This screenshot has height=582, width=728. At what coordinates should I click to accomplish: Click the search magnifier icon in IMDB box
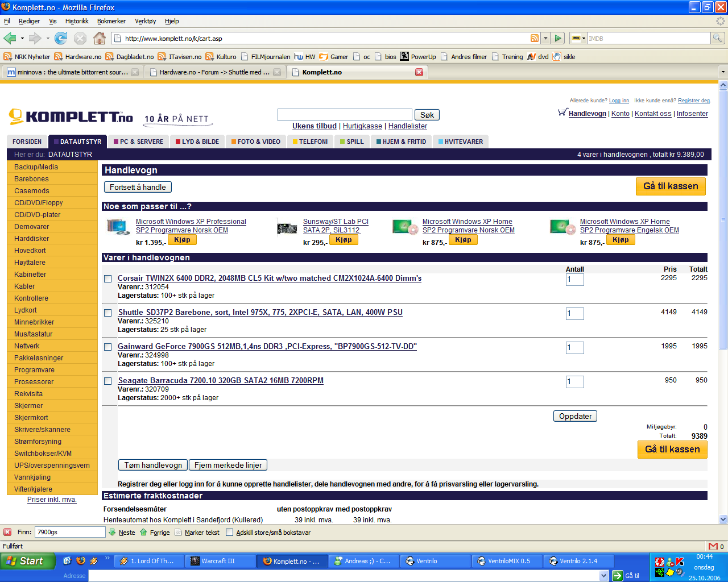(x=718, y=38)
